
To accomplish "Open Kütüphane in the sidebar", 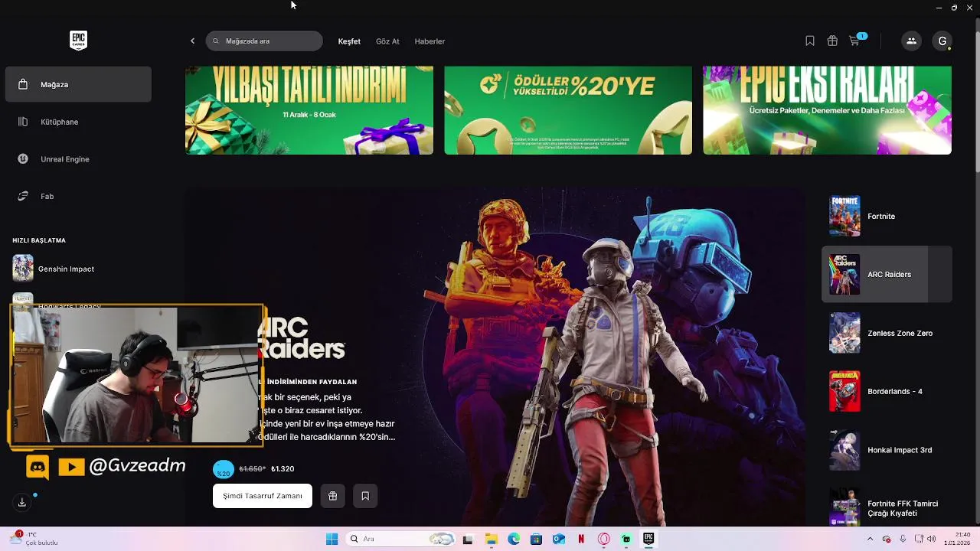I will pyautogui.click(x=78, y=122).
